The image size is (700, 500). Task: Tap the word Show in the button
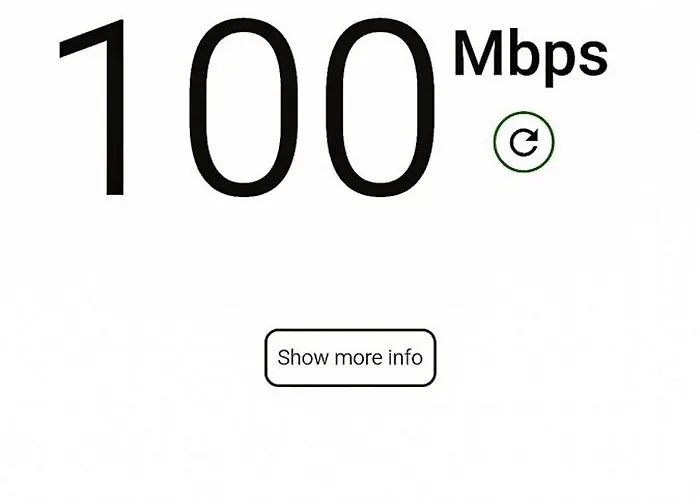(303, 358)
